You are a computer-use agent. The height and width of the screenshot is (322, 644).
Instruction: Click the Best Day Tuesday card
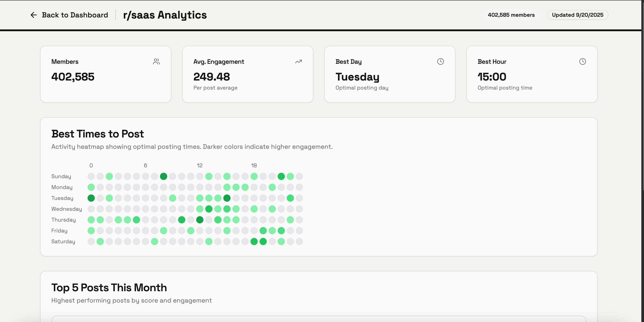(389, 74)
